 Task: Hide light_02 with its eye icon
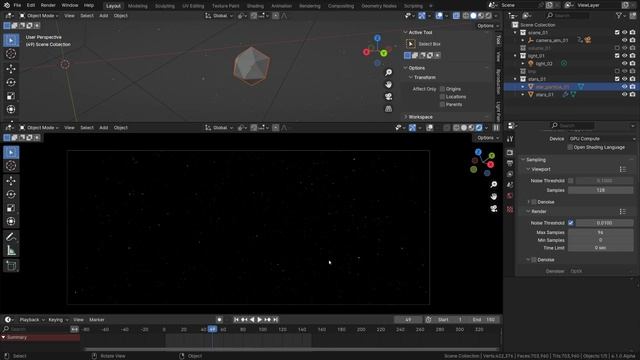coord(624,63)
